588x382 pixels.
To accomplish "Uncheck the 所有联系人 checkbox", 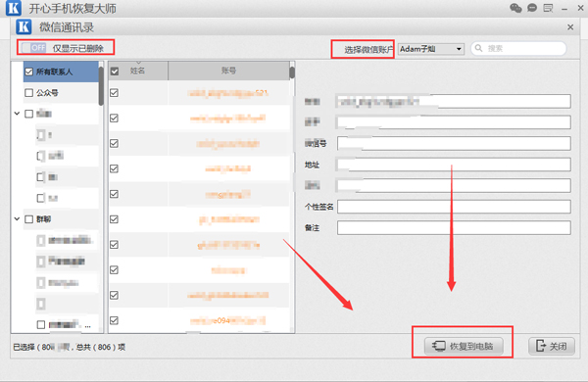I will click(x=28, y=72).
